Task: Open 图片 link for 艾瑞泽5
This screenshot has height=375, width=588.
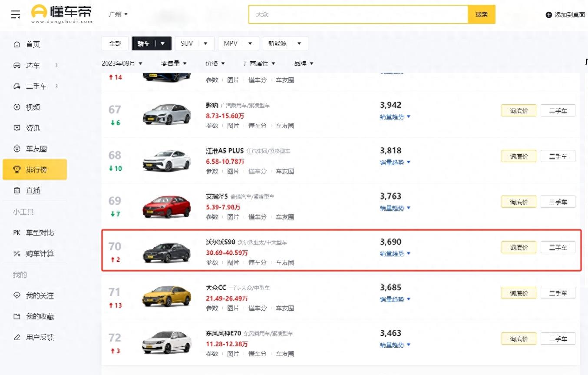Action: [233, 217]
